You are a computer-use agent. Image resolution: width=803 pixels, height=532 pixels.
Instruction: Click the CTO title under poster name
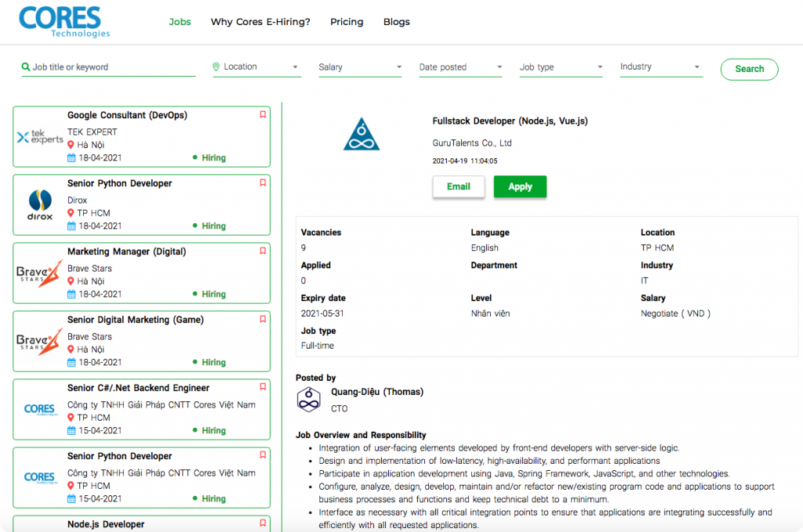[x=339, y=409]
